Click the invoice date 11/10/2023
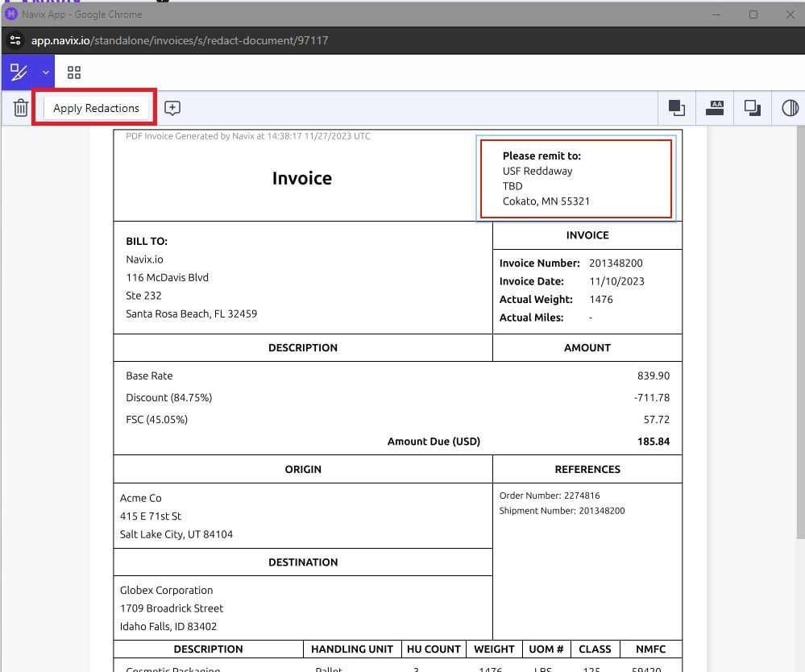Image resolution: width=805 pixels, height=672 pixels. coord(616,281)
